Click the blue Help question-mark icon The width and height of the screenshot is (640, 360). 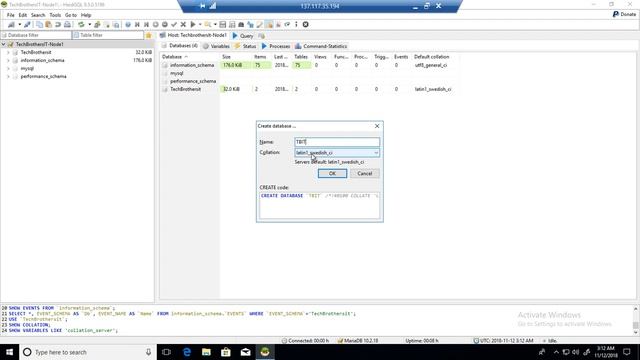click(x=128, y=24)
